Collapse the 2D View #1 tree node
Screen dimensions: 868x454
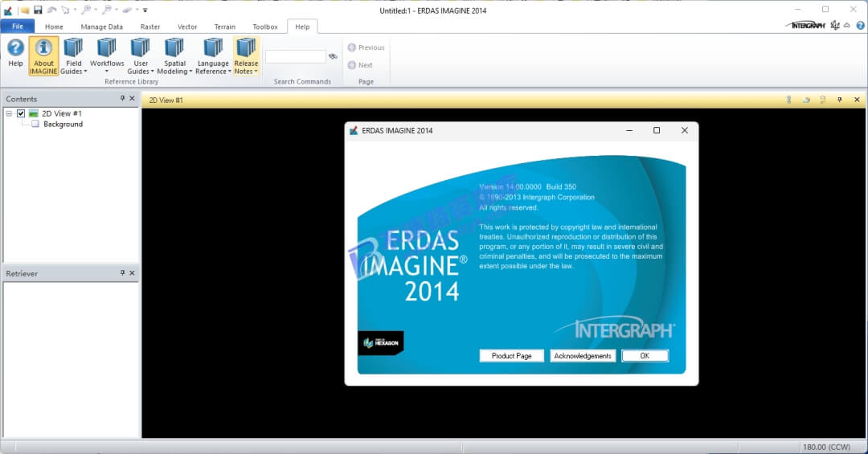click(9, 113)
